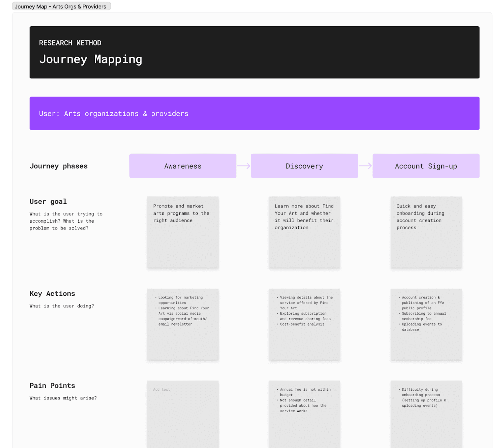
Task: Click the black Research Method header
Action: pos(254,52)
